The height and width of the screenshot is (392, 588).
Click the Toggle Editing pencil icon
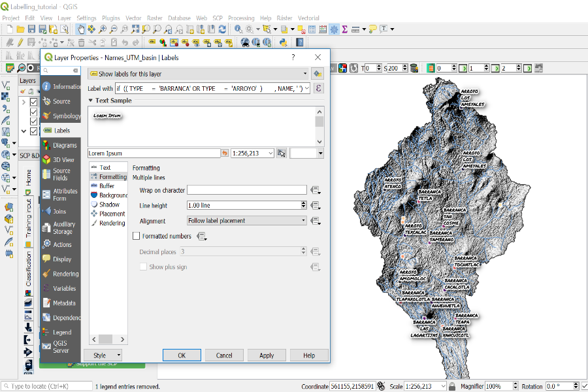coord(20,42)
